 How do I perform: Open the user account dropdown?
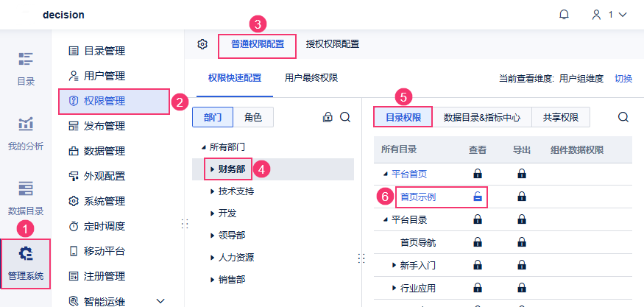pyautogui.click(x=609, y=15)
